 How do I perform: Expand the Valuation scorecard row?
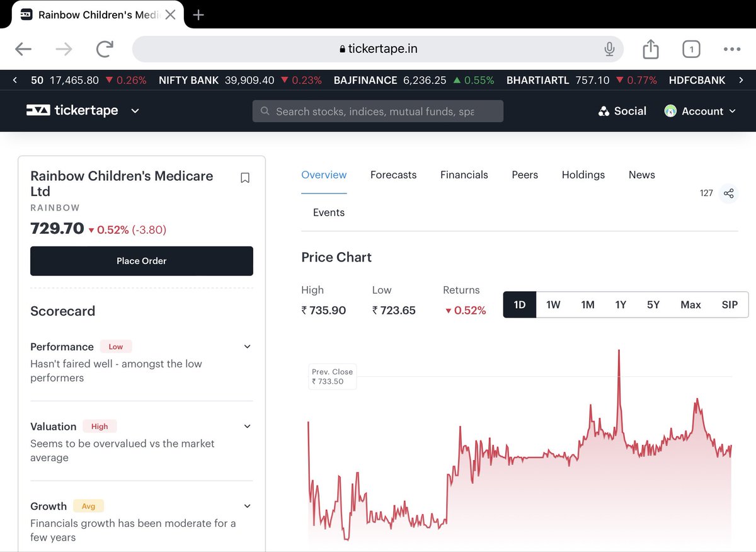tap(248, 427)
